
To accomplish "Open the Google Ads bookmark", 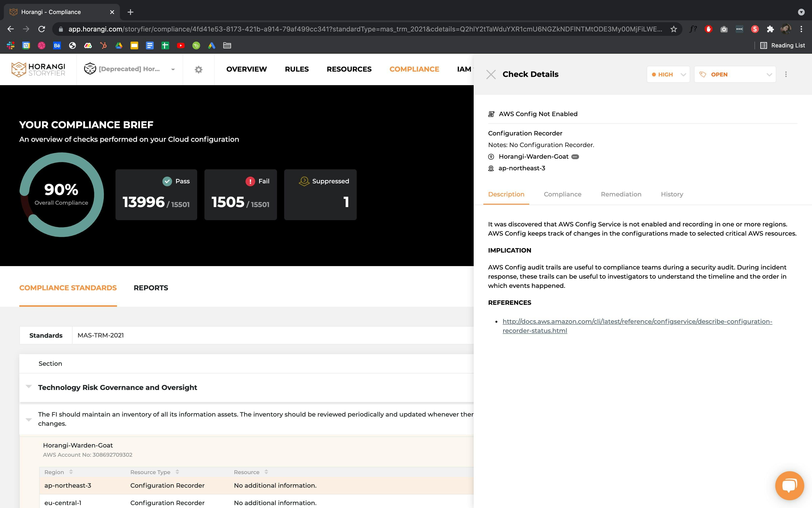I will click(x=211, y=45).
